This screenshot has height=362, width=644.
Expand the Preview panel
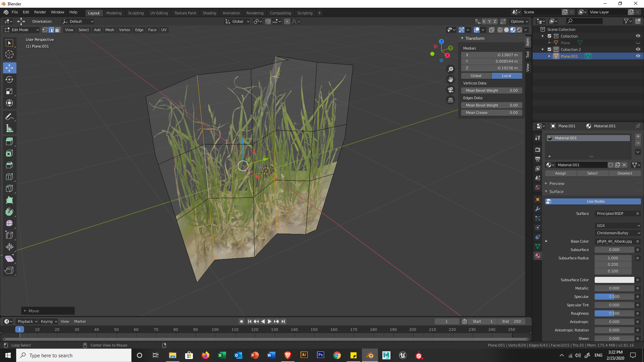click(x=557, y=184)
